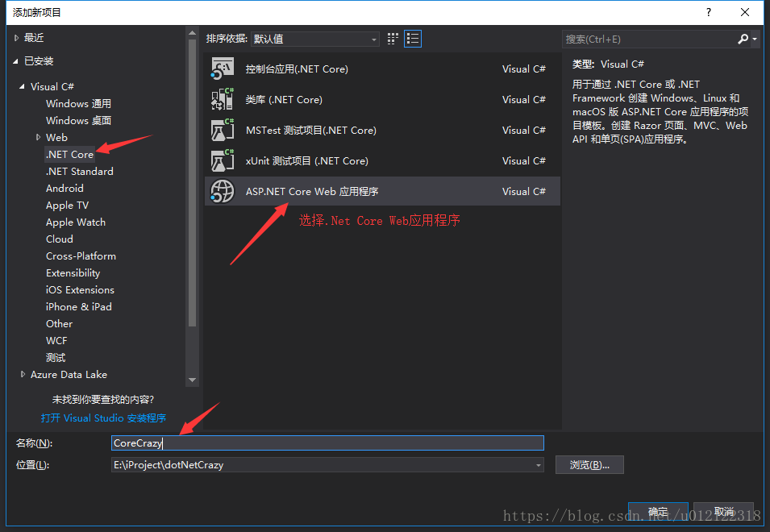
Task: Cancel with the 取消 button
Action: click(x=723, y=512)
